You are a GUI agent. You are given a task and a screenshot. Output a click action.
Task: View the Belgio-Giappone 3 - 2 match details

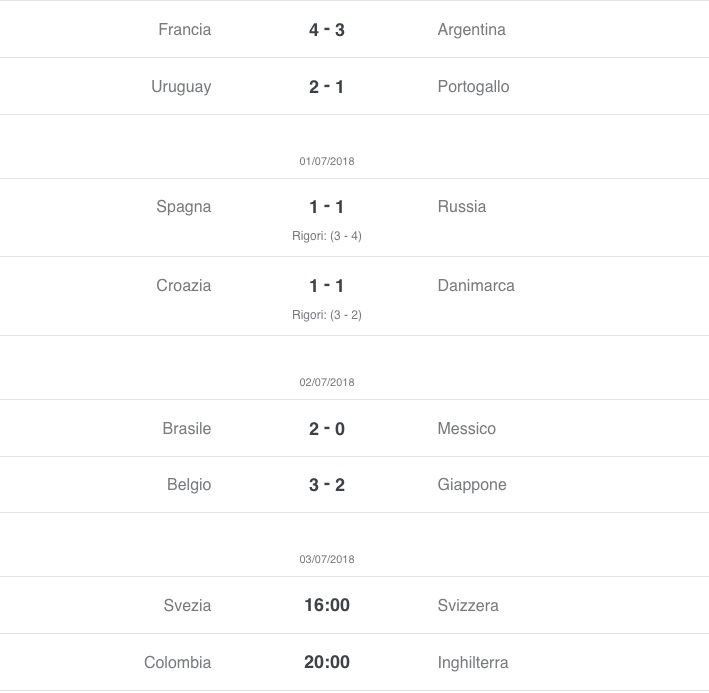pyautogui.click(x=326, y=485)
